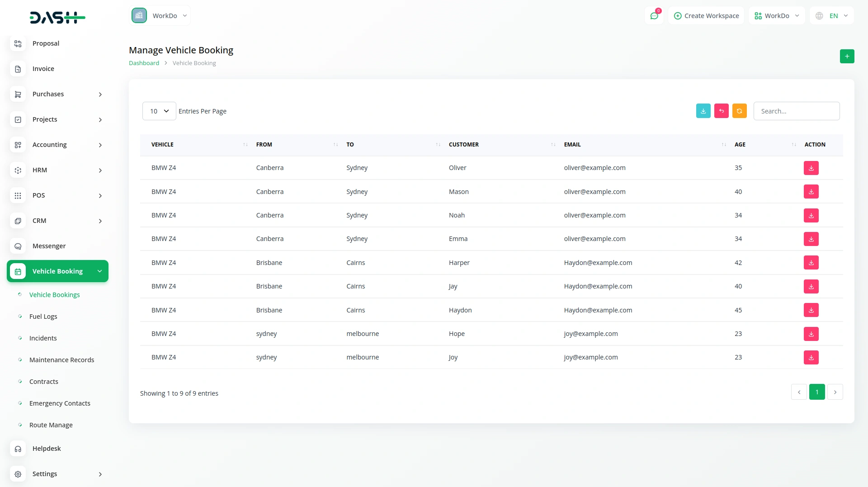Viewport: 868px width, 487px height.
Task: Open Maintenance Records in sidebar
Action: click(x=61, y=360)
